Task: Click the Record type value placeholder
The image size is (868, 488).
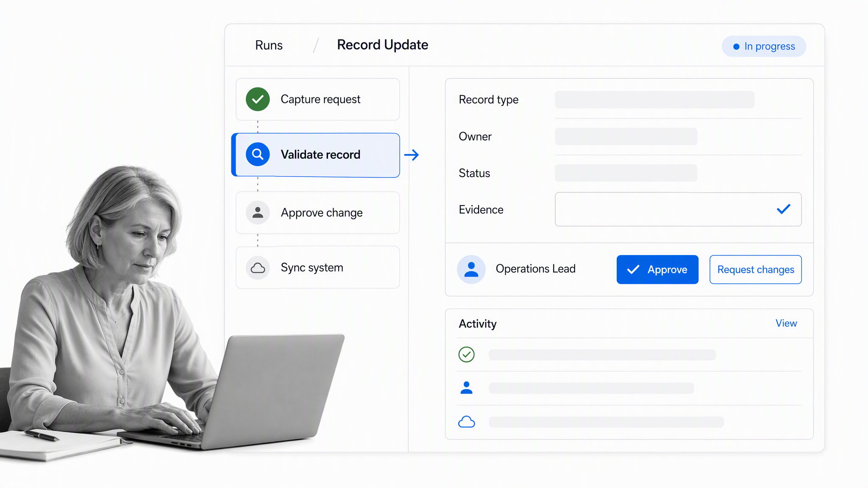Action: coord(654,100)
